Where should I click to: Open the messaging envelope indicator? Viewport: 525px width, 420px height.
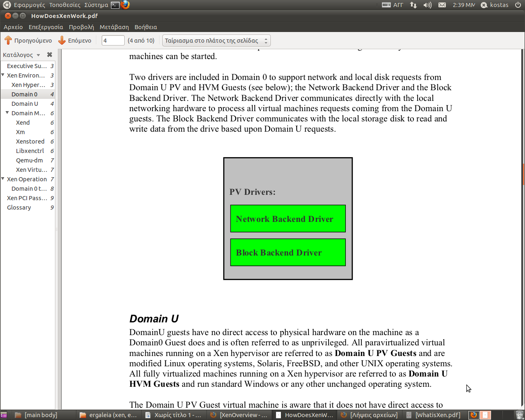pyautogui.click(x=442, y=5)
